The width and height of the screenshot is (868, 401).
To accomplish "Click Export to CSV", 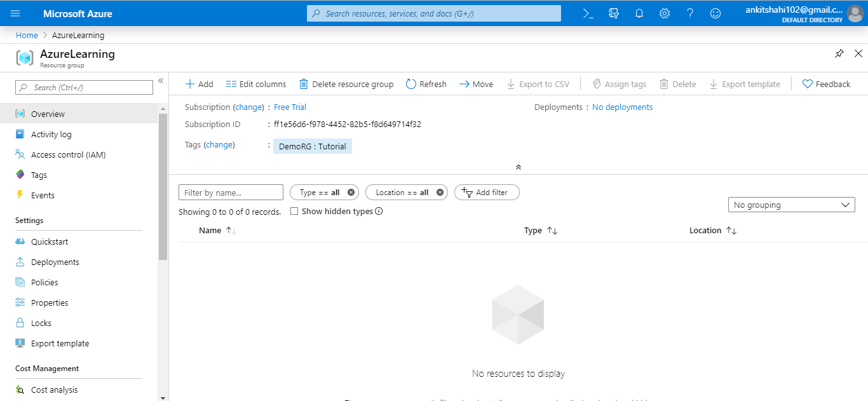I will click(x=538, y=85).
